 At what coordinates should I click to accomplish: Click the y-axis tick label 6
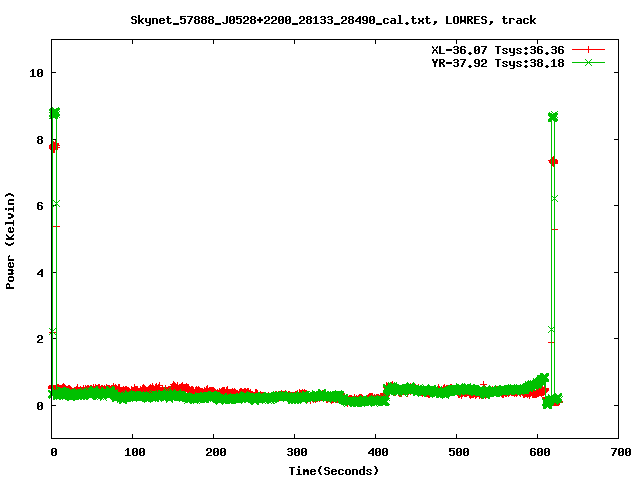click(x=40, y=206)
